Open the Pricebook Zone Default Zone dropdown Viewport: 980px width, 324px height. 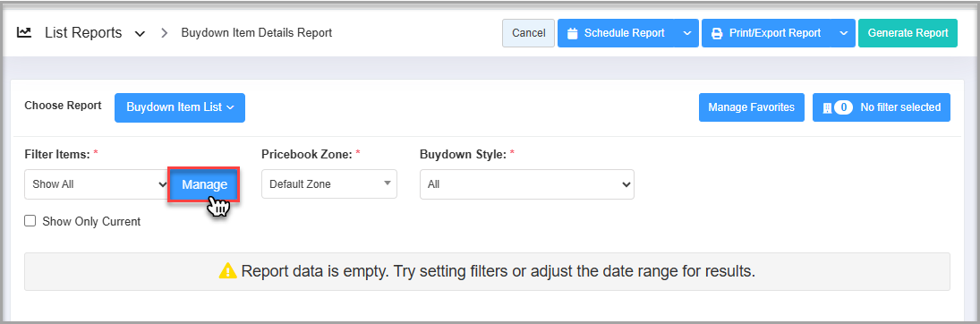[328, 184]
